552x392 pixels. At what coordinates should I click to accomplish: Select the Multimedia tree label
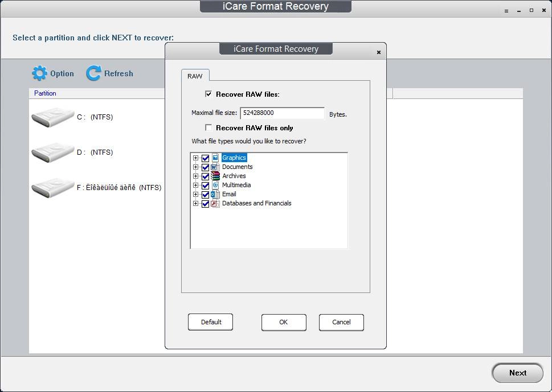click(236, 185)
